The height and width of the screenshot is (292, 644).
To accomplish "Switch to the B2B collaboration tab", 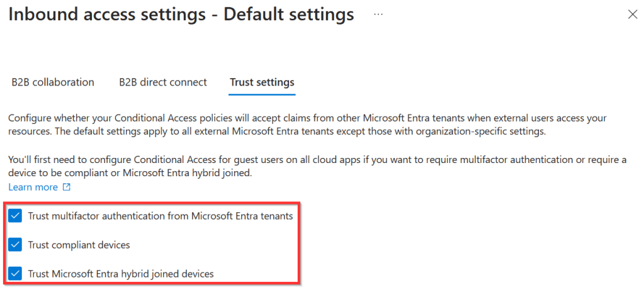I will [53, 82].
